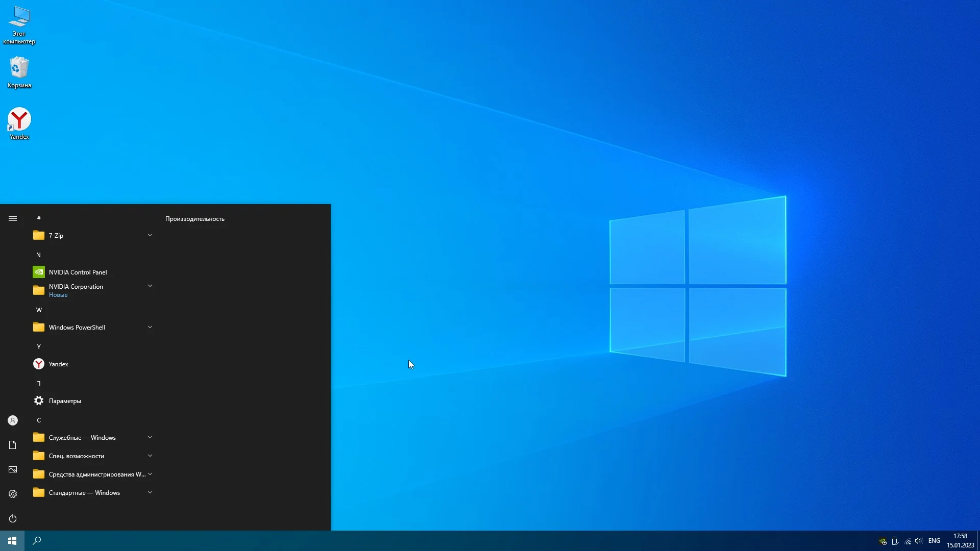
Task: Click the Windows Start button
Action: (12, 540)
